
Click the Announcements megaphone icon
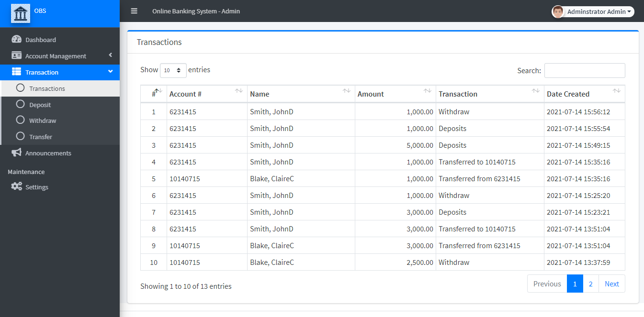[17, 153]
